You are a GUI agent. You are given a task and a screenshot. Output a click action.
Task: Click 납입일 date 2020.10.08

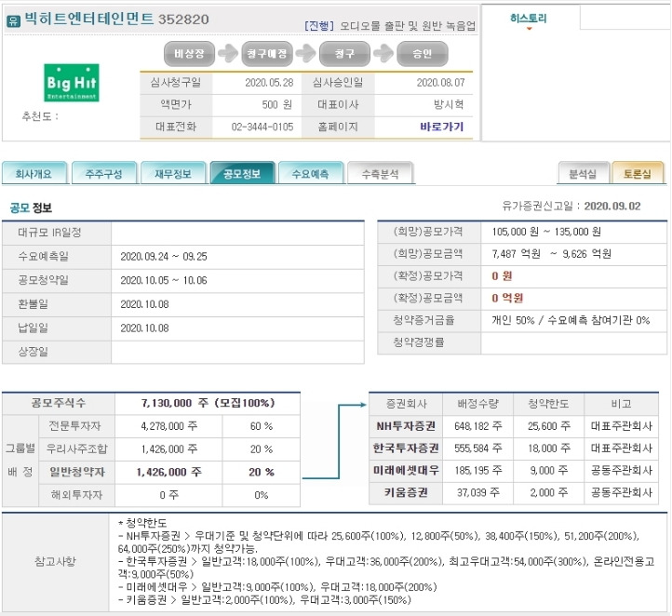pos(144,328)
